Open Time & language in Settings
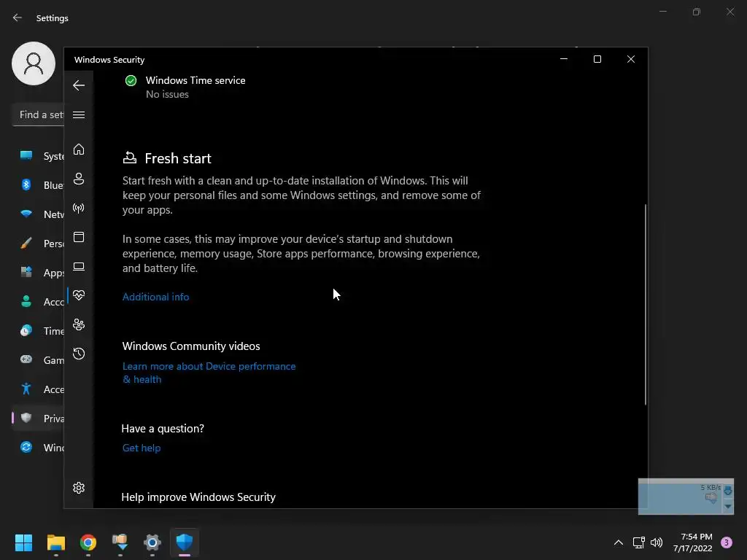Viewport: 747px width, 560px height. 38,331
